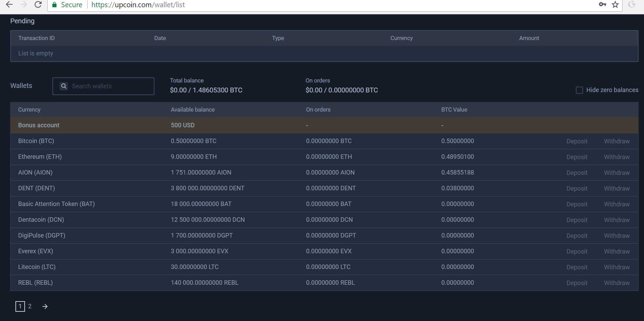
Task: Click Withdraw for Basic Attention Token
Action: tap(617, 204)
